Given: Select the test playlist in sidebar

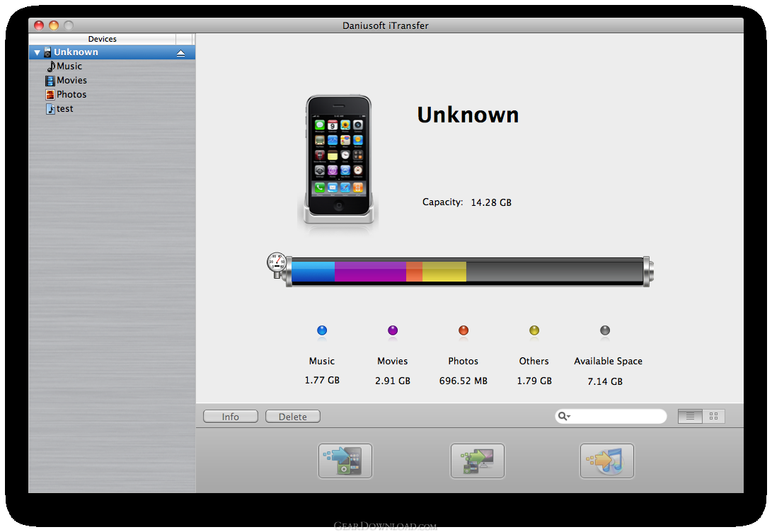Looking at the screenshot, I should pyautogui.click(x=64, y=109).
